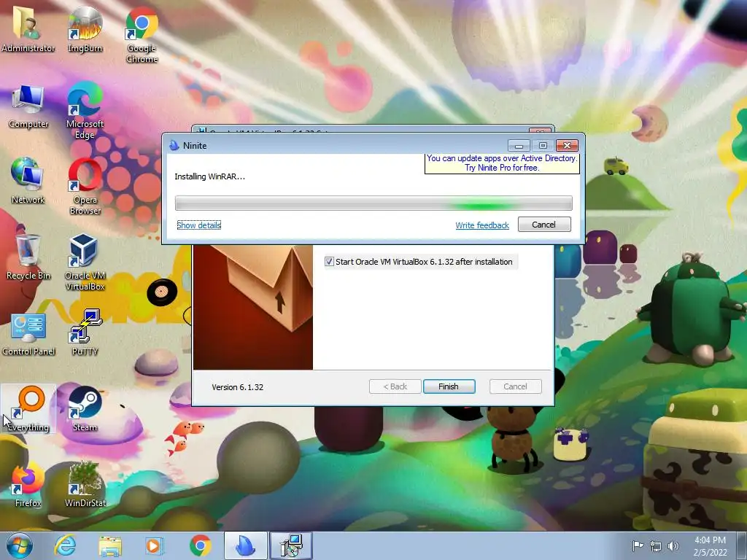This screenshot has height=560, width=747.
Task: Minimize the Ninite window
Action: (519, 145)
